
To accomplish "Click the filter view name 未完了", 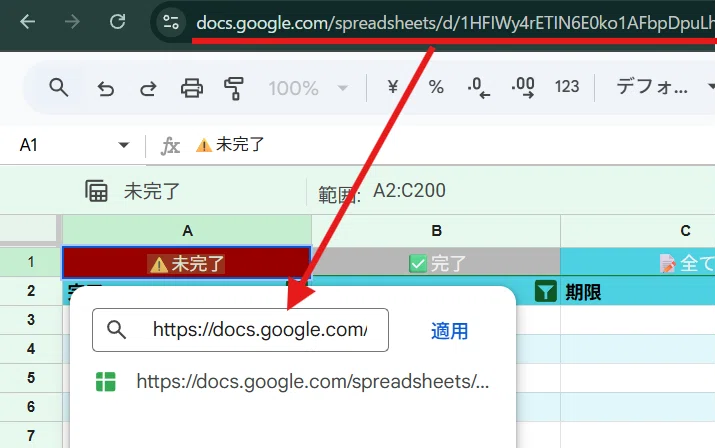I will coord(152,191).
